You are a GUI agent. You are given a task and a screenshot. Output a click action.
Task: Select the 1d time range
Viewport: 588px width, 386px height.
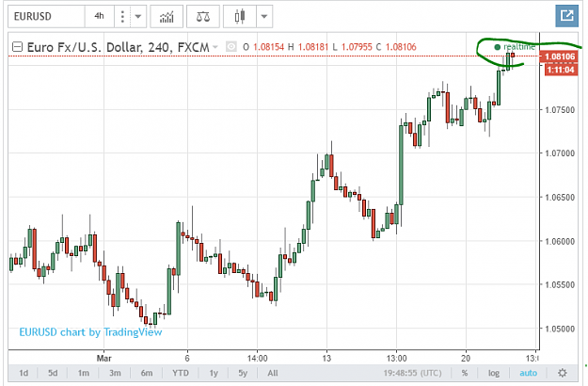[24, 373]
